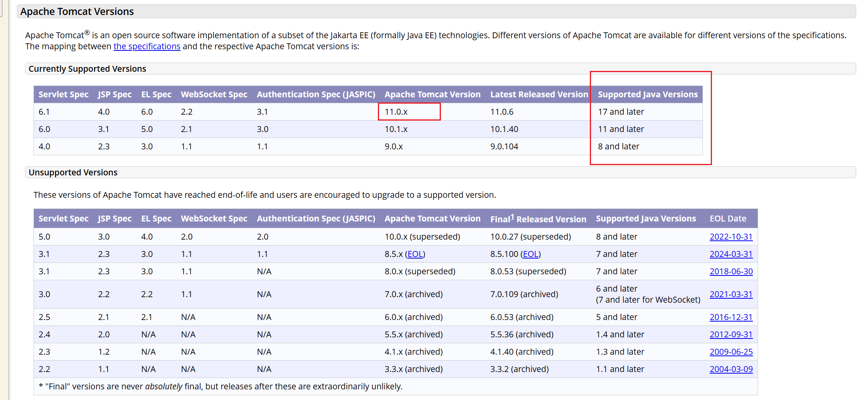Click latest released version 11.0.6
This screenshot has width=868, height=400.
coord(502,112)
